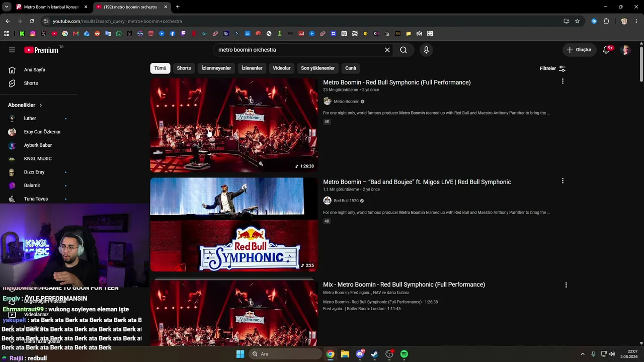Open Spotify from the taskbar
The image size is (644, 362).
[x=404, y=354]
